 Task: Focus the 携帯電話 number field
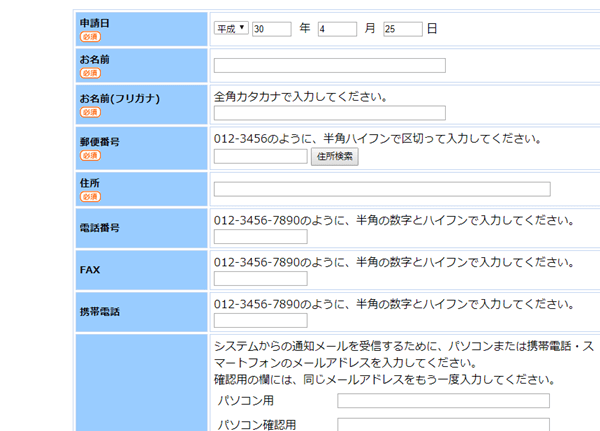pyautogui.click(x=260, y=321)
